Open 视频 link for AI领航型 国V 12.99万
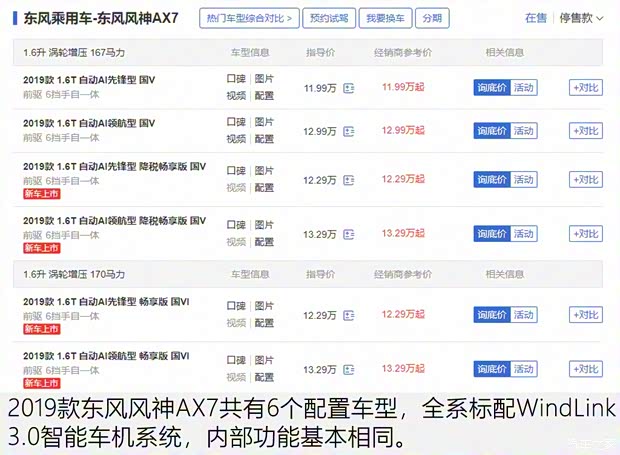This screenshot has height=455, width=620. click(236, 139)
